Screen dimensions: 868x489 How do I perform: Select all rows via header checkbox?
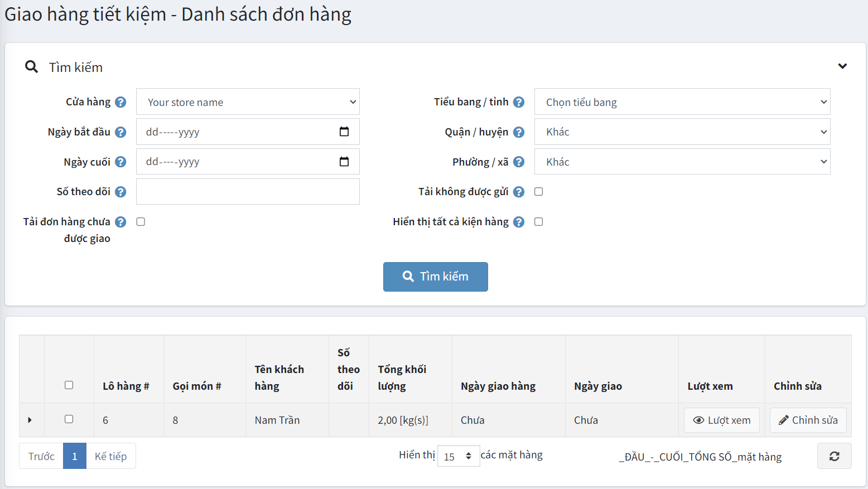69,385
